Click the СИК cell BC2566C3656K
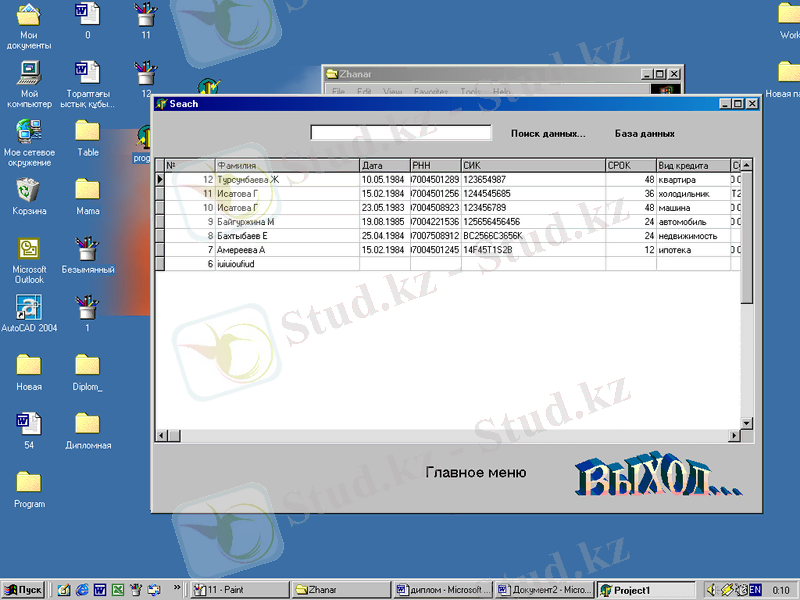This screenshot has height=600, width=800. 533,236
